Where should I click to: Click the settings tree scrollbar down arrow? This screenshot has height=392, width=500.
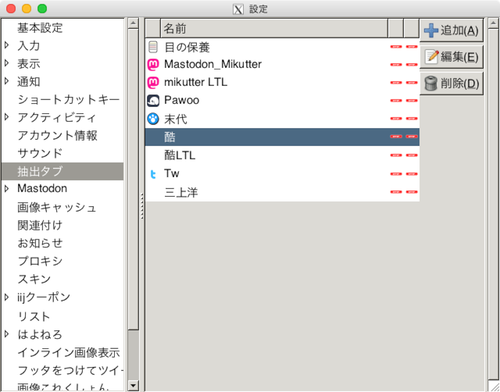[133, 386]
